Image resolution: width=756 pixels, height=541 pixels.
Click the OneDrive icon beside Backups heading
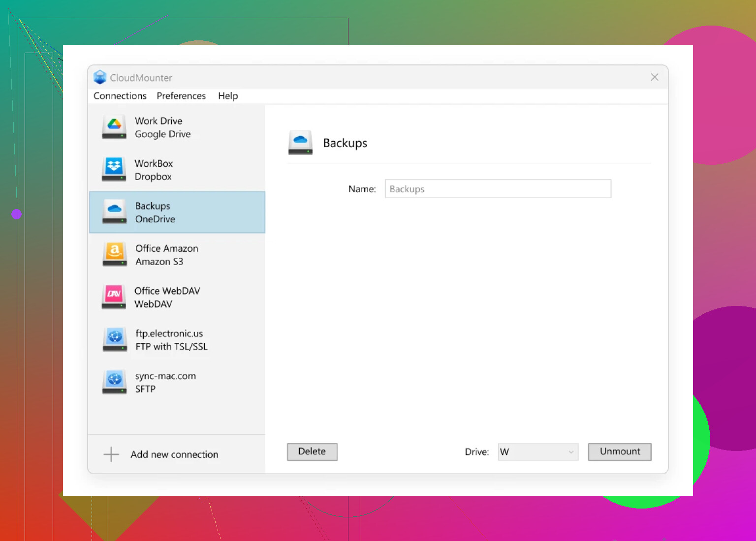[300, 143]
